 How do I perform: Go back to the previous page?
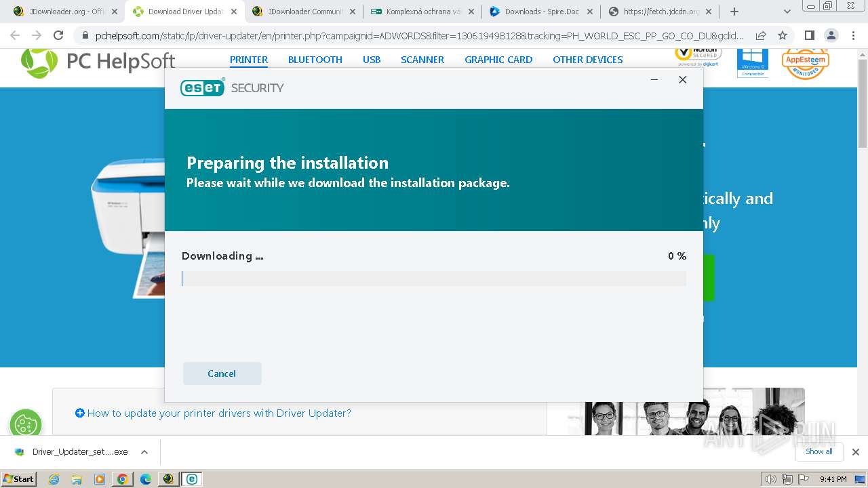[x=15, y=36]
